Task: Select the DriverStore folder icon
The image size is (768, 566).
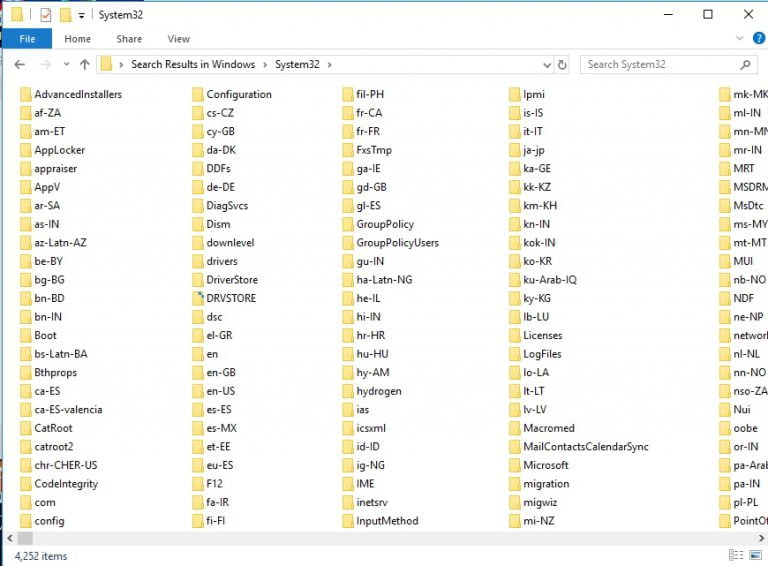Action: tap(198, 280)
